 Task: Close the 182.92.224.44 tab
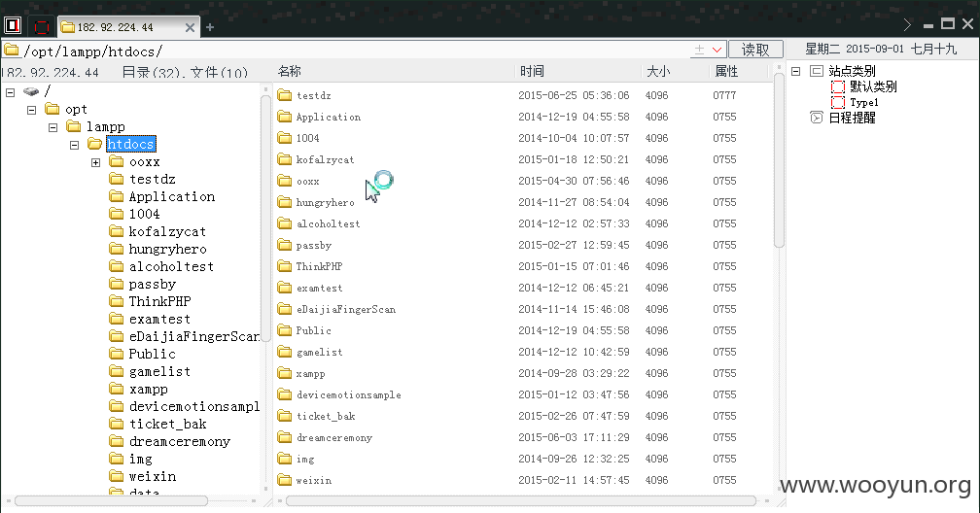click(x=190, y=27)
